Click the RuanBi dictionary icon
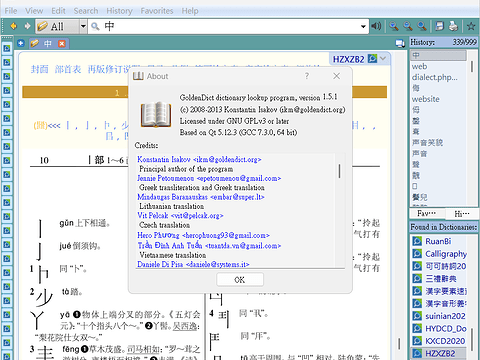Image resolution: width=480 pixels, height=360 pixels. 417,241
